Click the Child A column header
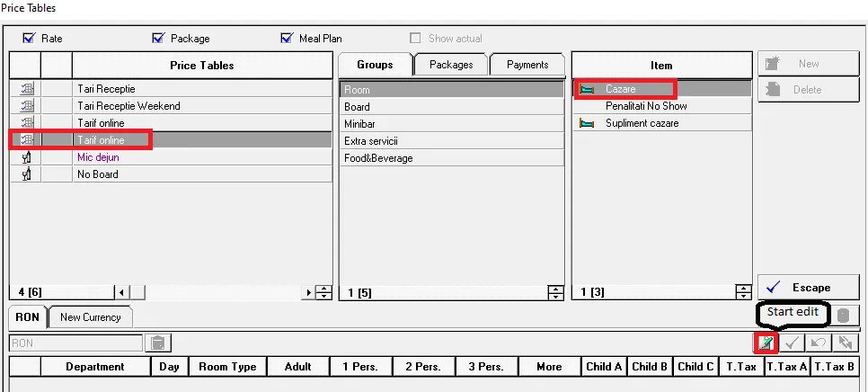 604,367
